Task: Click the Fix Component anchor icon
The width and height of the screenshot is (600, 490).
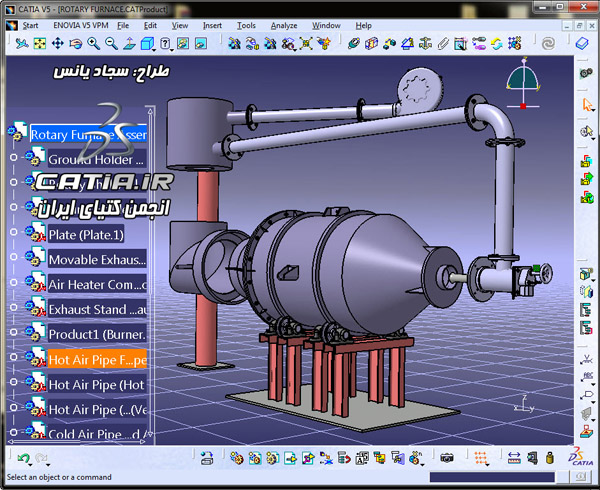Action: pyautogui.click(x=425, y=44)
